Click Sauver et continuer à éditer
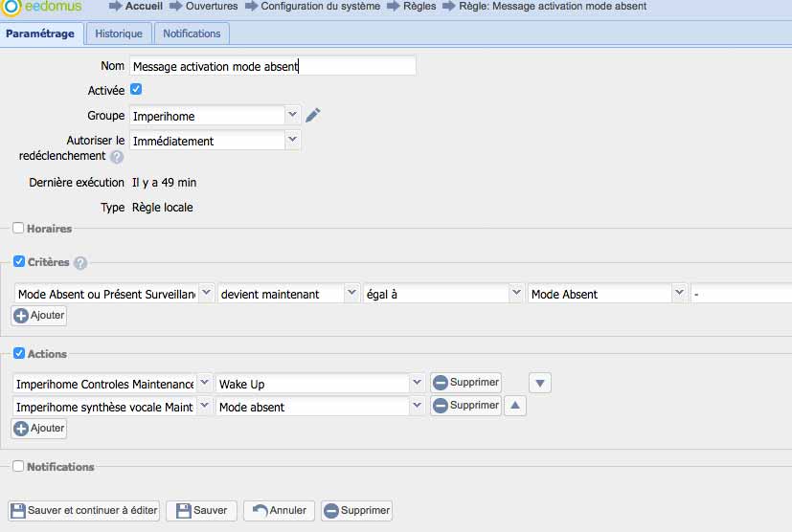The height and width of the screenshot is (532, 792). (x=84, y=511)
